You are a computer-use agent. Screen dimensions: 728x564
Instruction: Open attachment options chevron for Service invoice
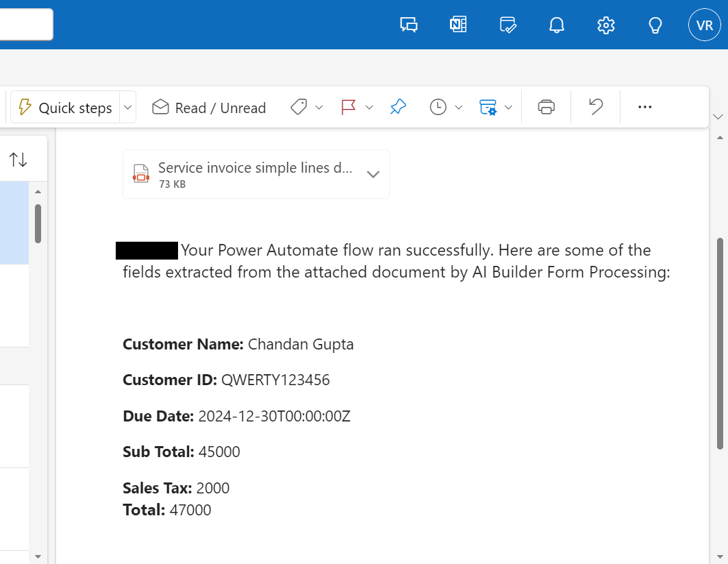pos(373,174)
